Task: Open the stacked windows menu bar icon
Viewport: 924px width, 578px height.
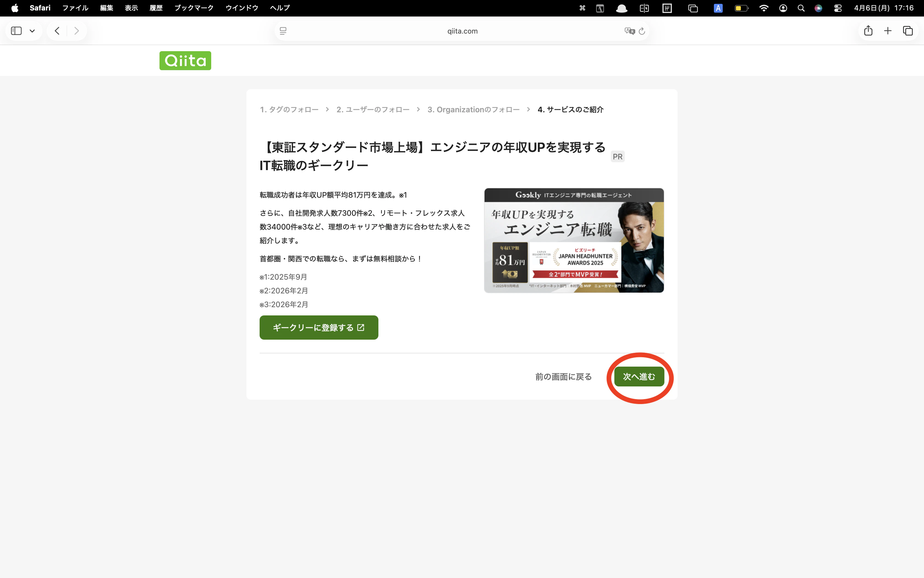Action: [693, 8]
